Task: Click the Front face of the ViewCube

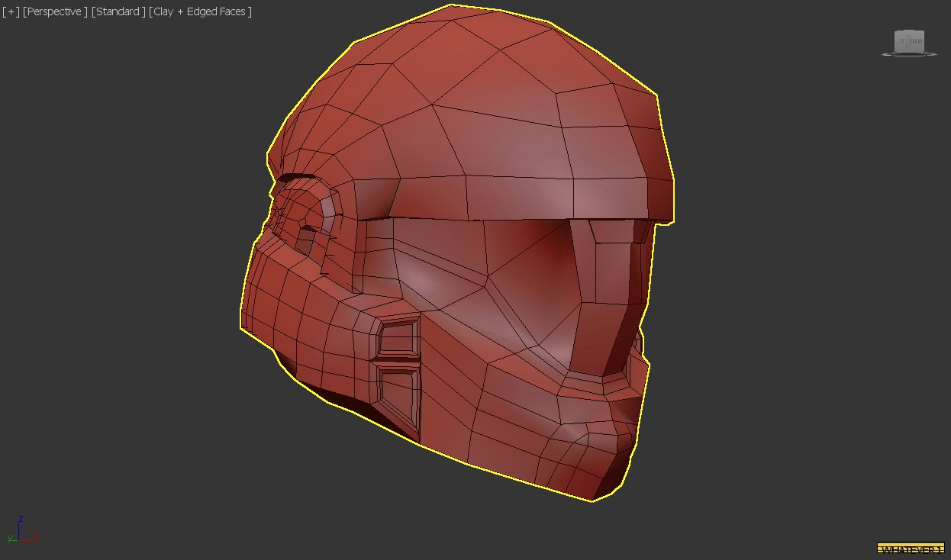Action: pos(915,43)
